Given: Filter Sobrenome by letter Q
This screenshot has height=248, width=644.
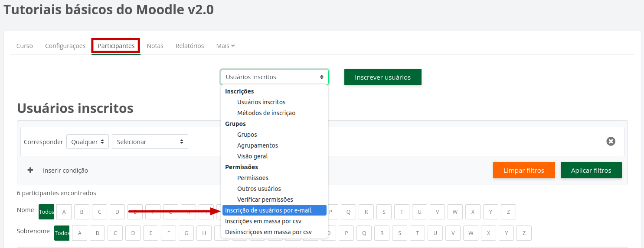Looking at the screenshot, I should click(x=364, y=233).
